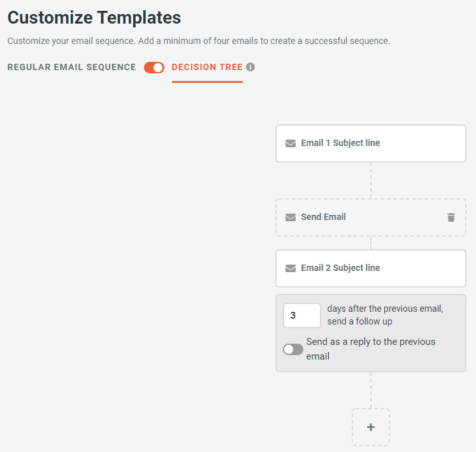Select the Regular Email Sequence label
Viewport: 476px width, 452px height.
tap(71, 67)
